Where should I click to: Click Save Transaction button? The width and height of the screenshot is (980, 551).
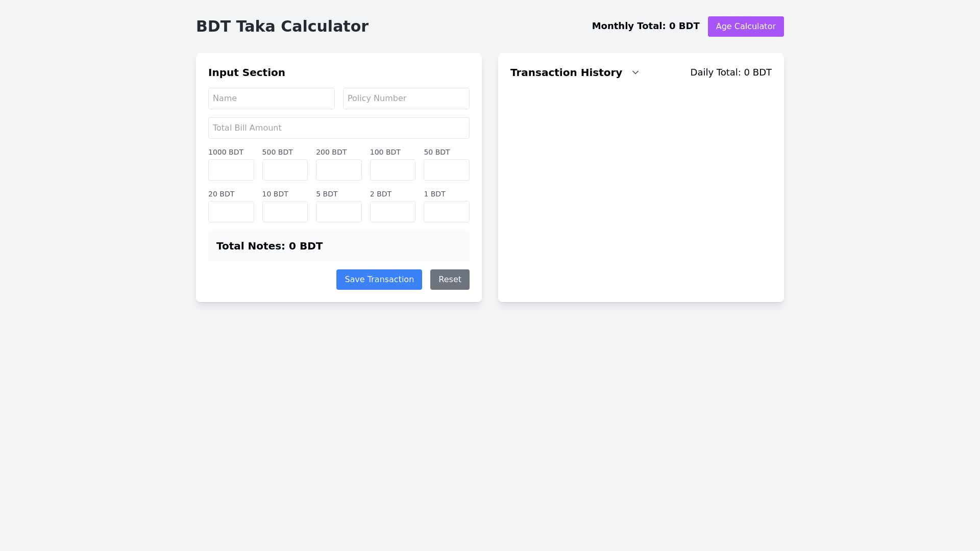point(379,280)
